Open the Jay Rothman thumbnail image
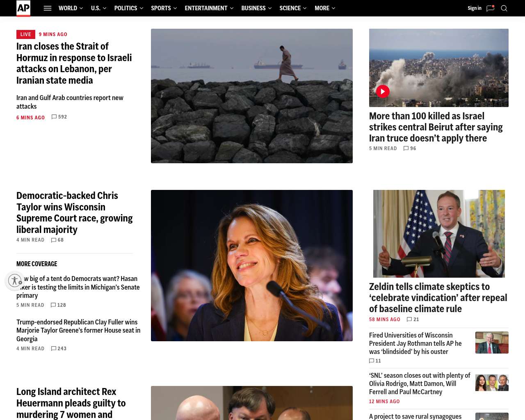 (x=492, y=342)
